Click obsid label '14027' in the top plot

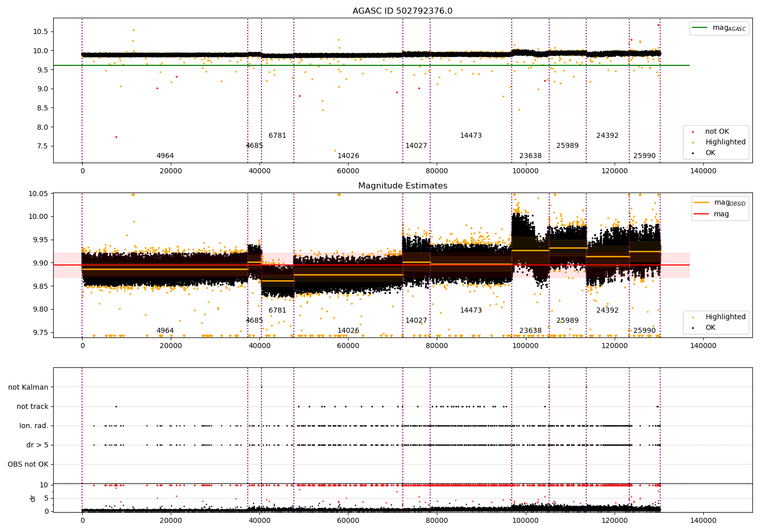click(416, 146)
